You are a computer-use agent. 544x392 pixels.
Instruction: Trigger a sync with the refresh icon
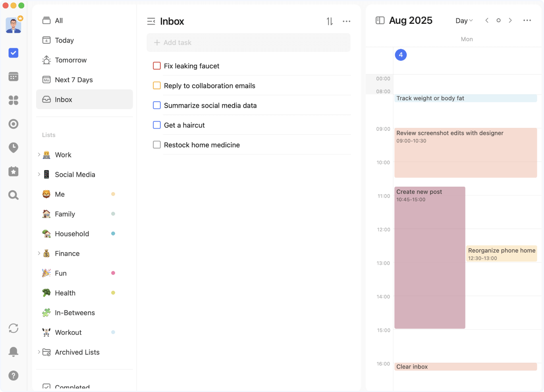coord(13,328)
